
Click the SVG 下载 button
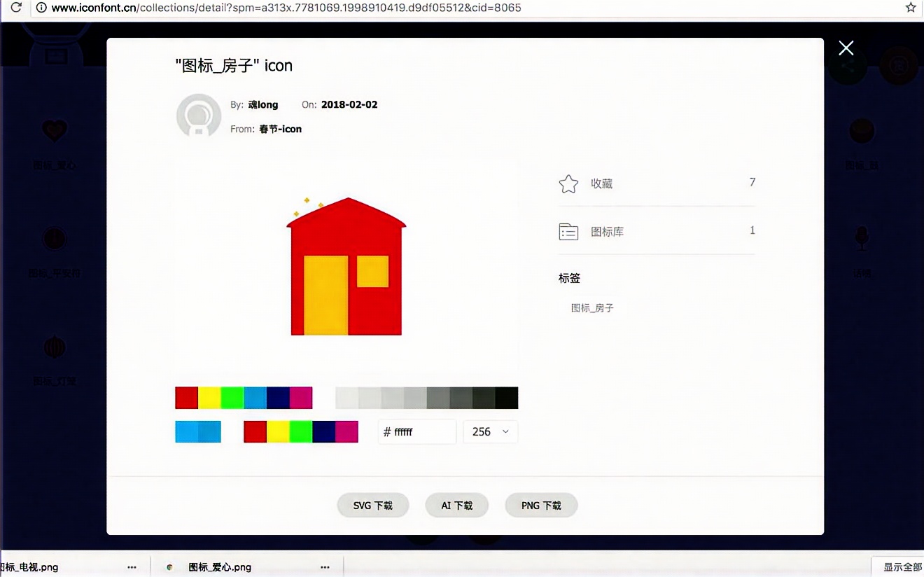[x=372, y=506]
